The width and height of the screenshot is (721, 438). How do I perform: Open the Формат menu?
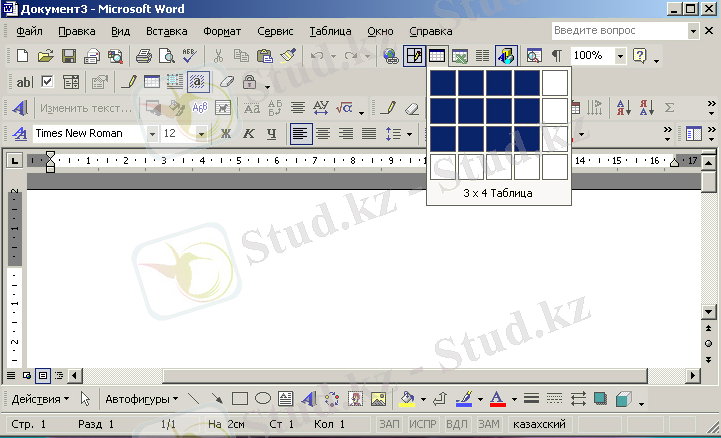[x=222, y=31]
